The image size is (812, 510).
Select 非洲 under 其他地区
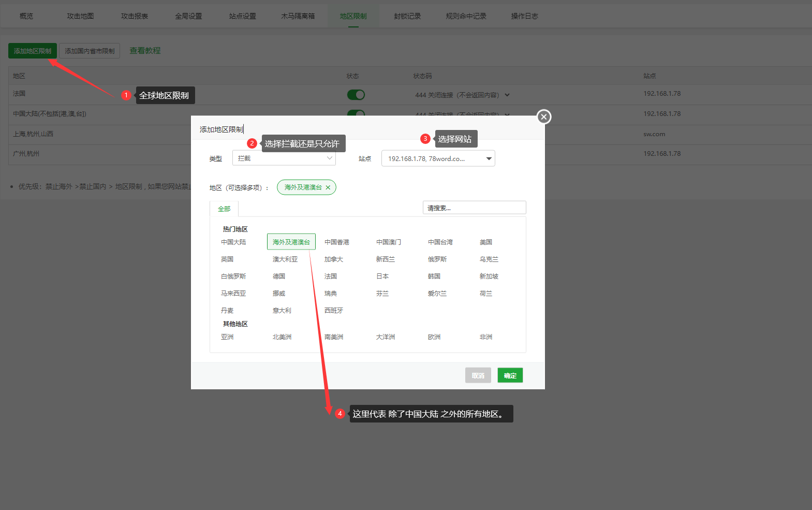(x=486, y=337)
